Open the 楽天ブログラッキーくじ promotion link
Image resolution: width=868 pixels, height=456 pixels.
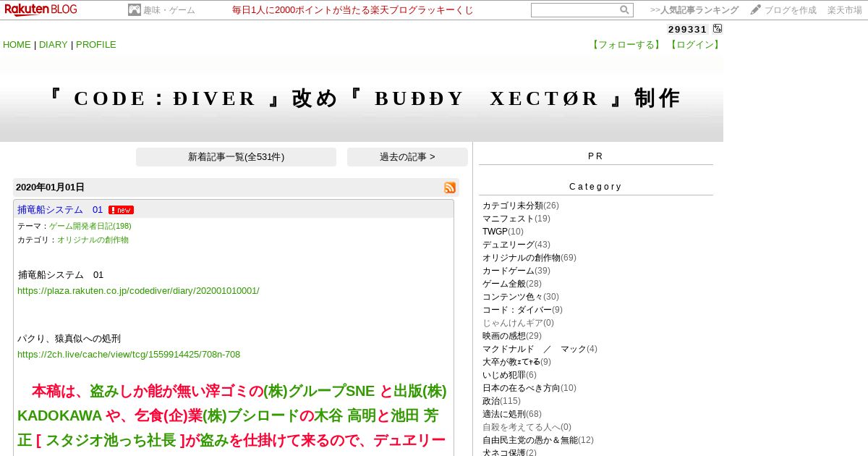point(353,10)
